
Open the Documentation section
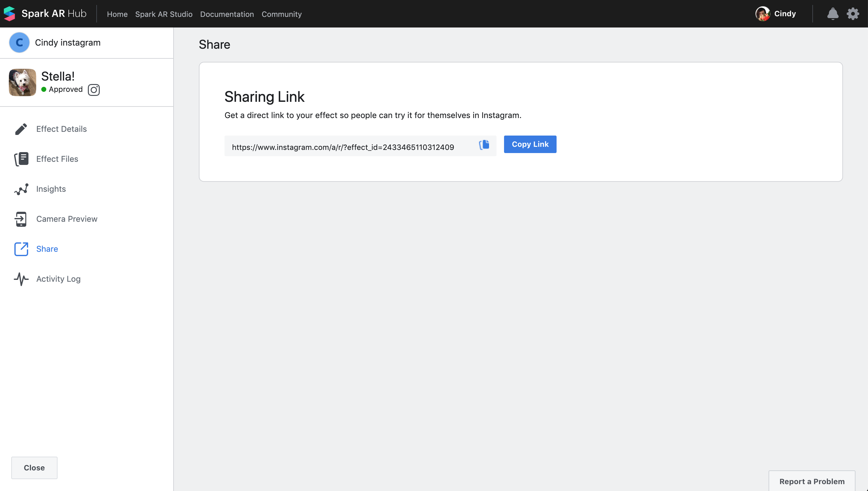227,14
